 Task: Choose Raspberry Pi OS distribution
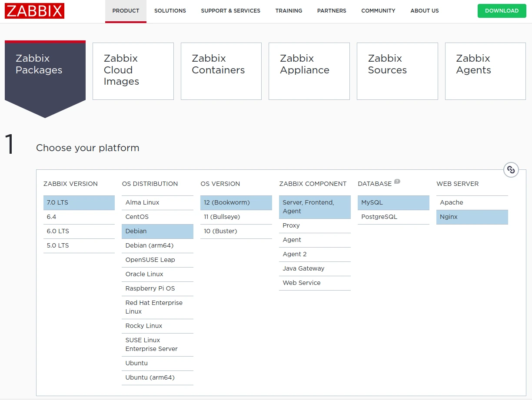click(158, 289)
